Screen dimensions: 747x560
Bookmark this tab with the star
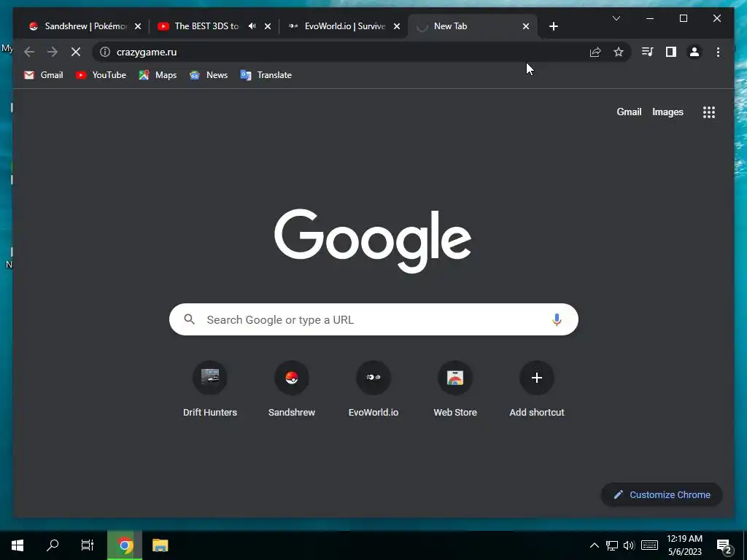pyautogui.click(x=619, y=52)
